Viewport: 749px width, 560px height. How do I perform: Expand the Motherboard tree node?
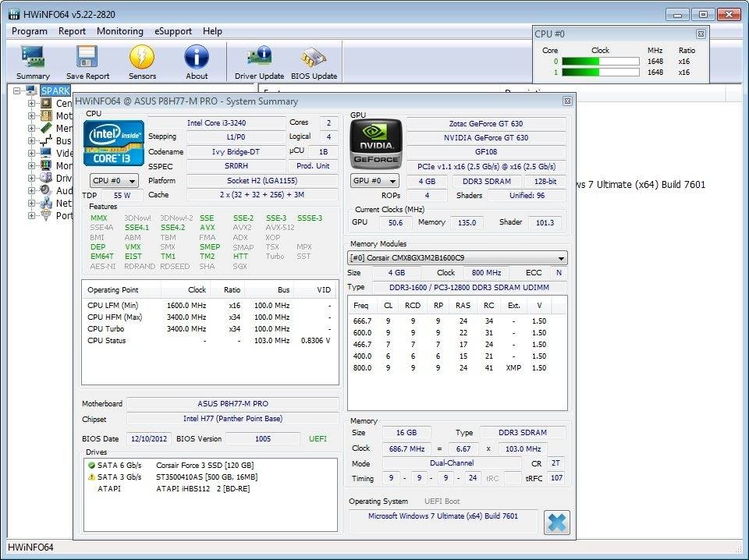[x=31, y=115]
